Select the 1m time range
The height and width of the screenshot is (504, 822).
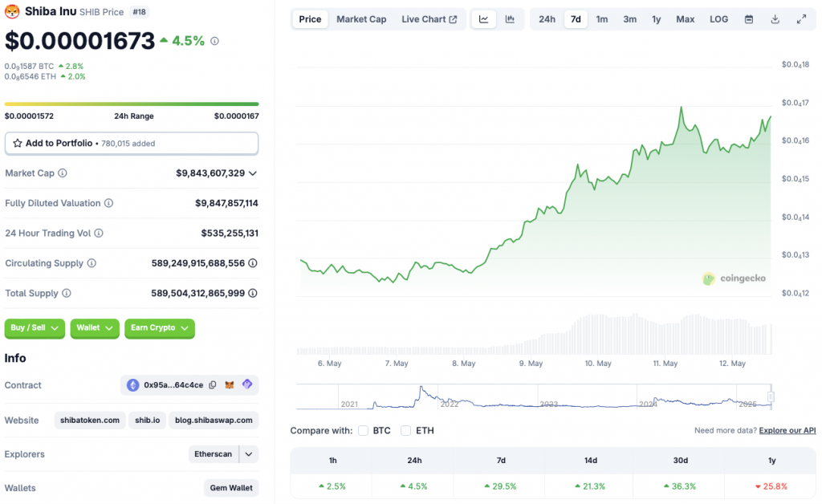pyautogui.click(x=602, y=19)
